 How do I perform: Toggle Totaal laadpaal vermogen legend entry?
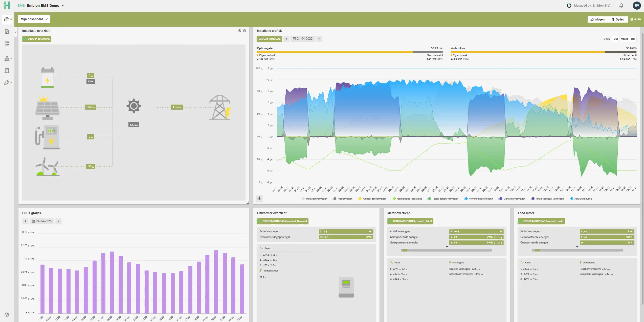point(547,199)
